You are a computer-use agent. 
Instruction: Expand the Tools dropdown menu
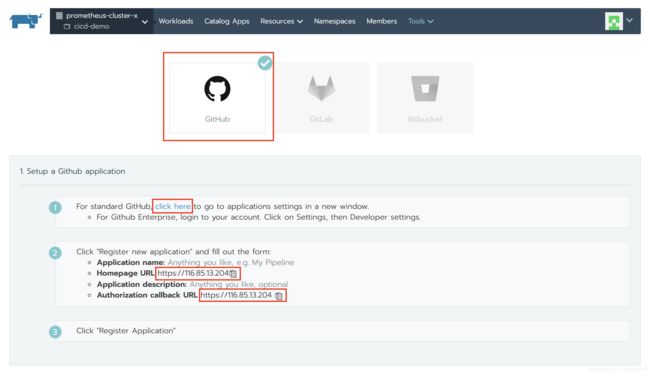[420, 21]
